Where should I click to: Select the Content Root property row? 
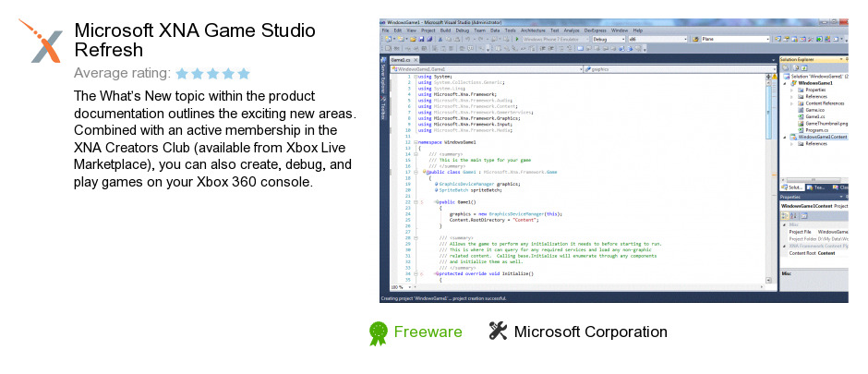(814, 253)
